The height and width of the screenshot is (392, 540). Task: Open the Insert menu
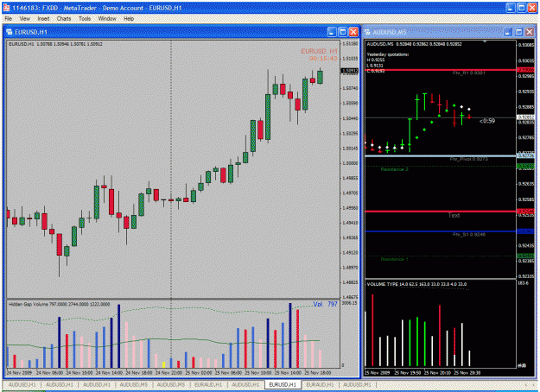(43, 19)
